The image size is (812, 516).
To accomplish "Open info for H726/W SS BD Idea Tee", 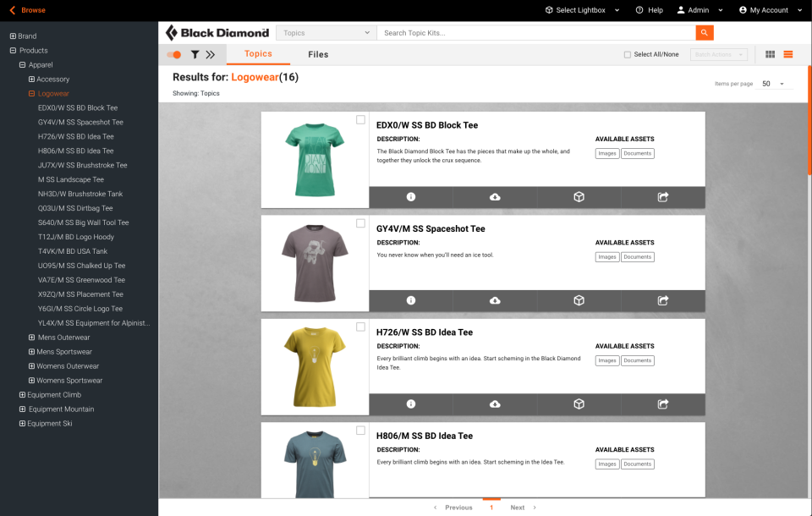I will (411, 404).
